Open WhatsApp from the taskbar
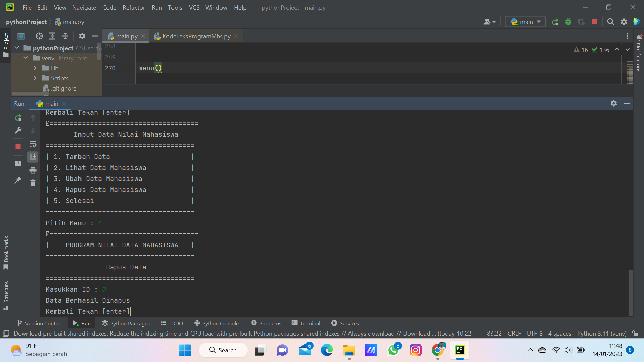 pos(393,350)
